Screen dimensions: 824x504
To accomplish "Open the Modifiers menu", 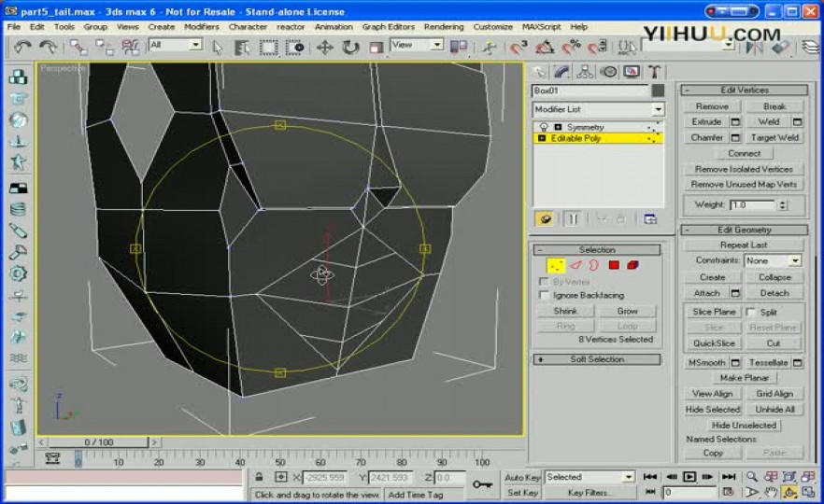I will click(x=201, y=27).
